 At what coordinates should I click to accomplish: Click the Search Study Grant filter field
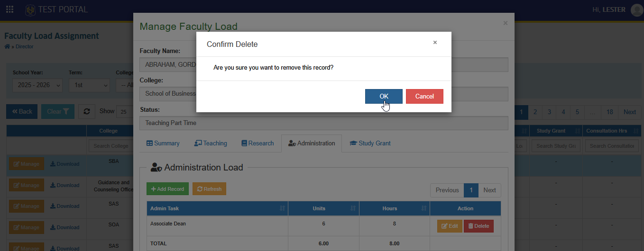point(556,146)
